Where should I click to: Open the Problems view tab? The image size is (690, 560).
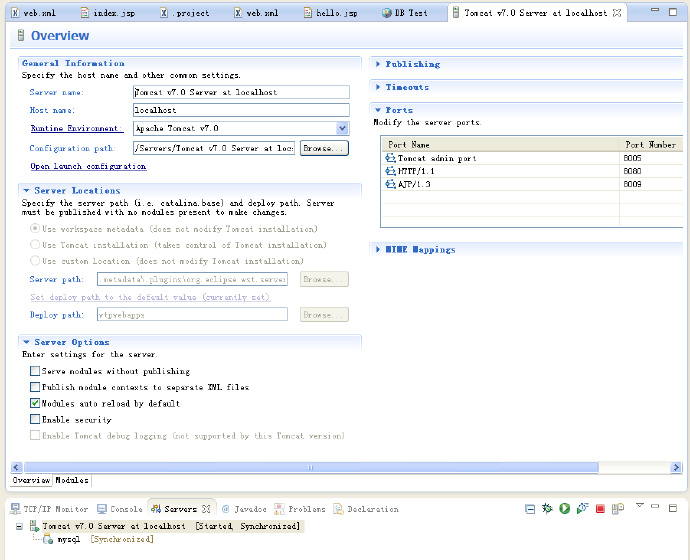(x=300, y=509)
